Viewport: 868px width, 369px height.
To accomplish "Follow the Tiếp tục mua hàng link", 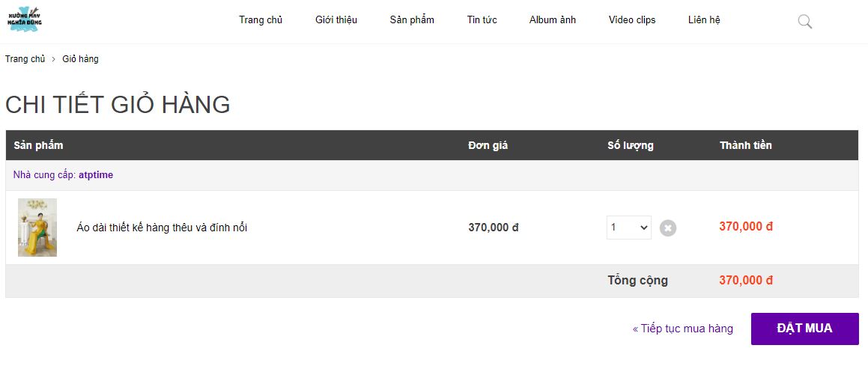I will coord(682,329).
